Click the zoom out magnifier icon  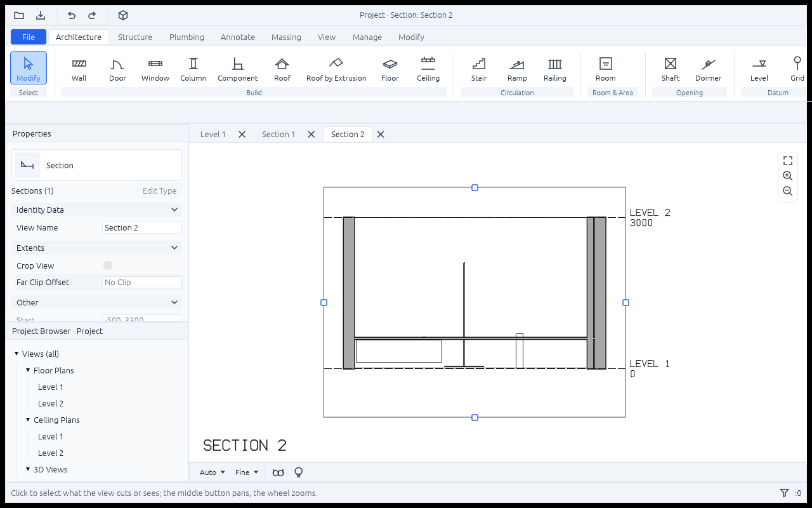788,191
